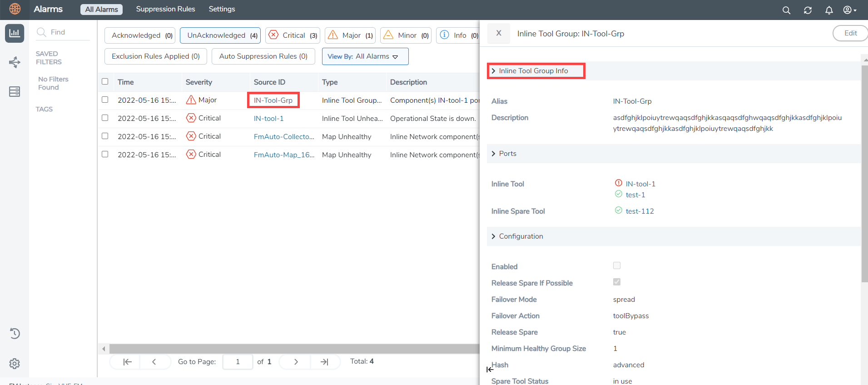Select the IN-tool-1 alarm row checkbox
Viewport: 868px width, 385px height.
[x=105, y=118]
